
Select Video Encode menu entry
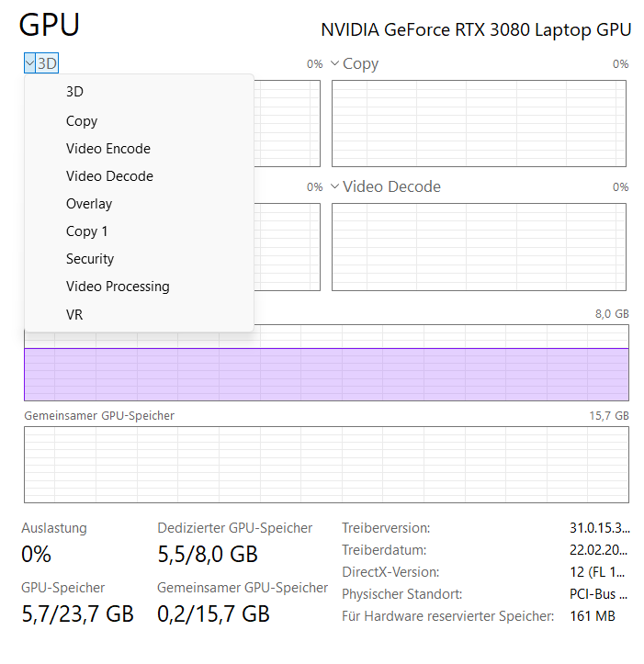point(108,149)
